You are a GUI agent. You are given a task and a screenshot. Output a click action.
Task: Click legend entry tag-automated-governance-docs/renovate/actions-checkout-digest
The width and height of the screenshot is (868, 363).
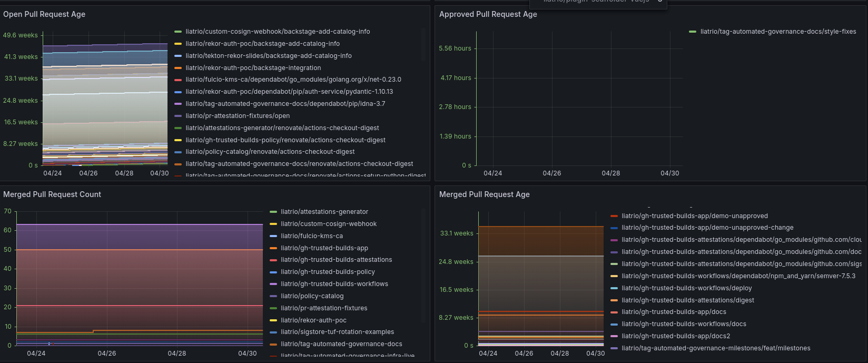(x=299, y=164)
